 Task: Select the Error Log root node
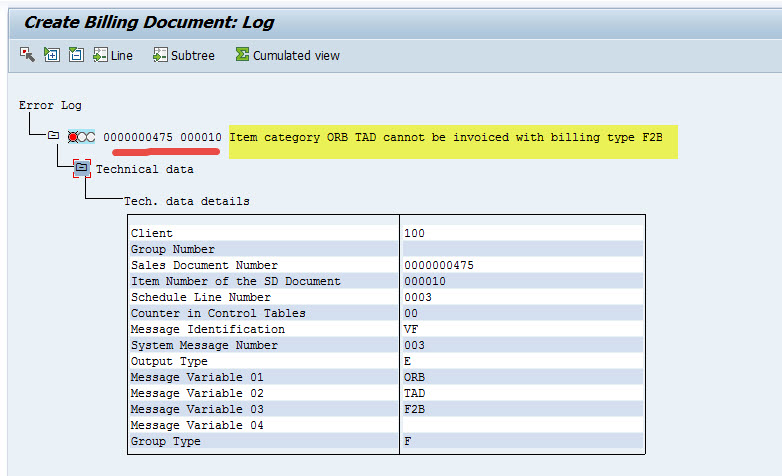50,105
